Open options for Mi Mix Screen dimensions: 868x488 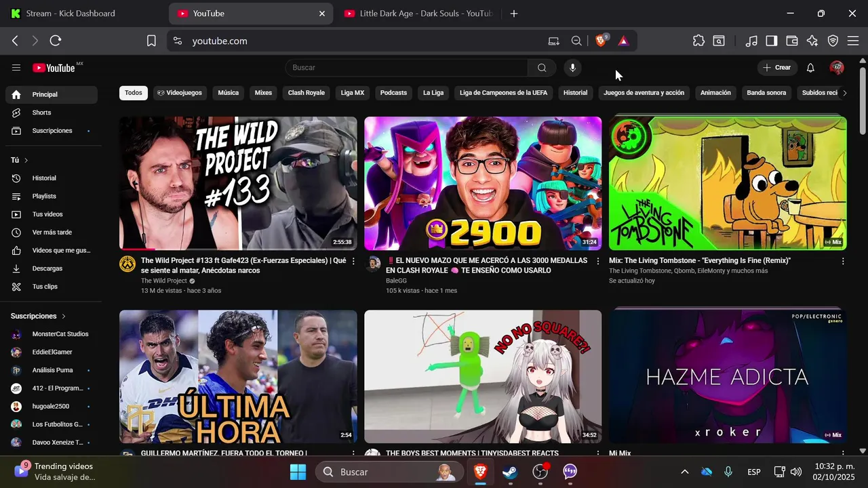pos(843,453)
